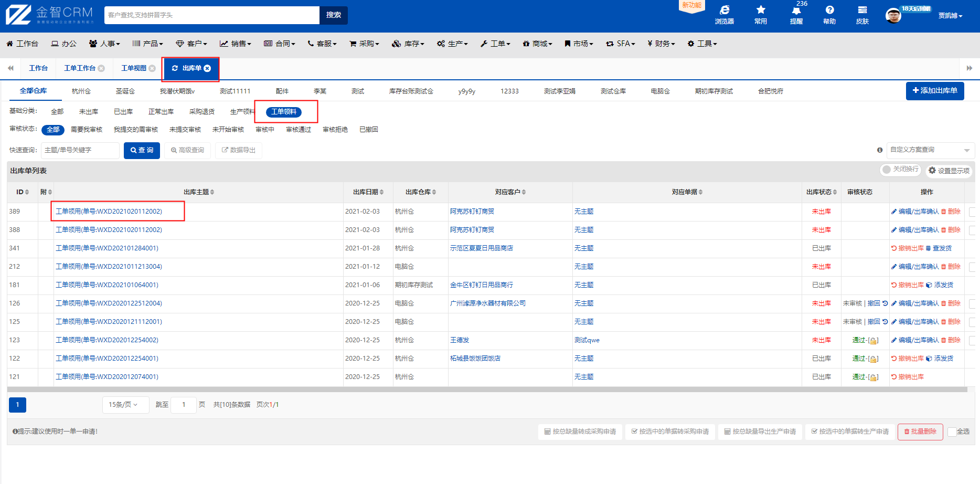Tick the checkbox for row 389
Screen dimensions: 980x484
pos(972,212)
